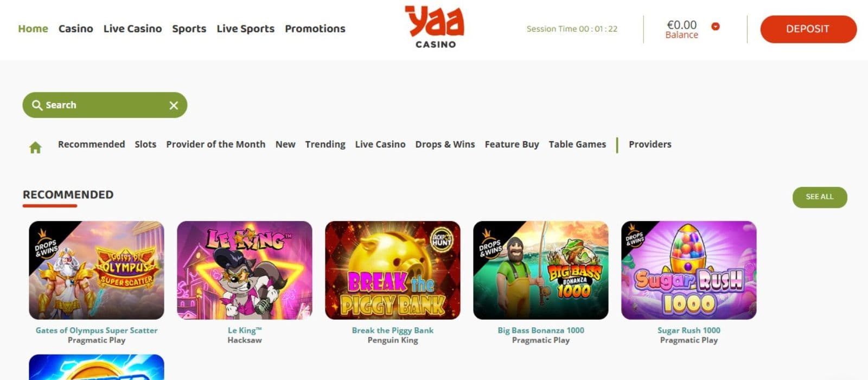
Task: Open Break the Piggy Bank game thumbnail
Action: [x=393, y=270]
